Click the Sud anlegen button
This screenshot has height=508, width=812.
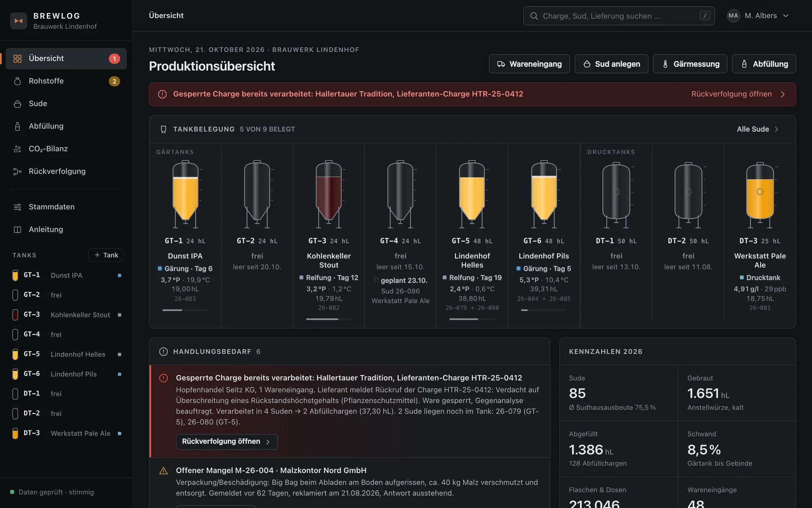pos(611,64)
